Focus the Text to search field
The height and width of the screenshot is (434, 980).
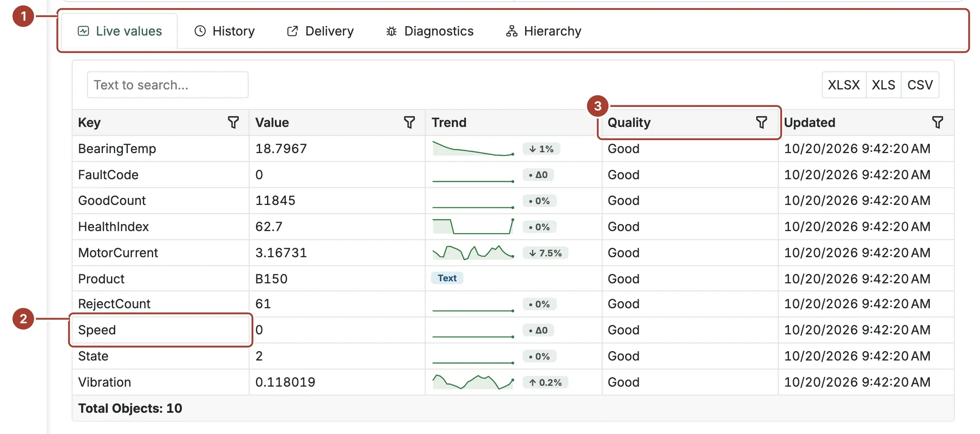click(168, 85)
